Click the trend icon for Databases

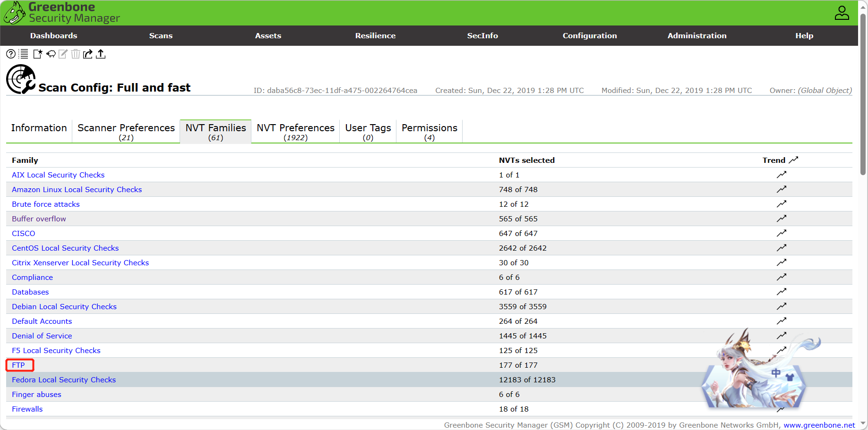point(782,292)
